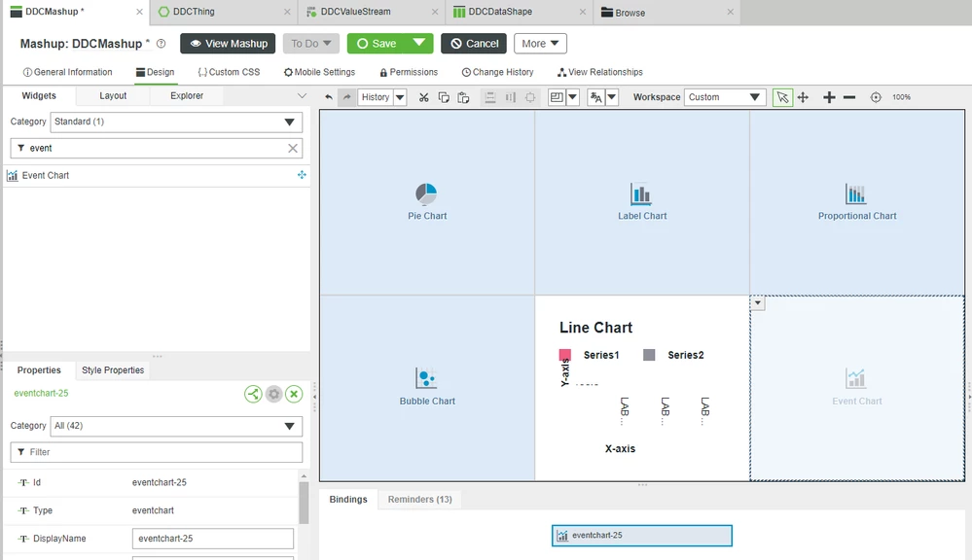Open the Save dropdown arrow
This screenshot has height=560, width=972.
click(419, 44)
